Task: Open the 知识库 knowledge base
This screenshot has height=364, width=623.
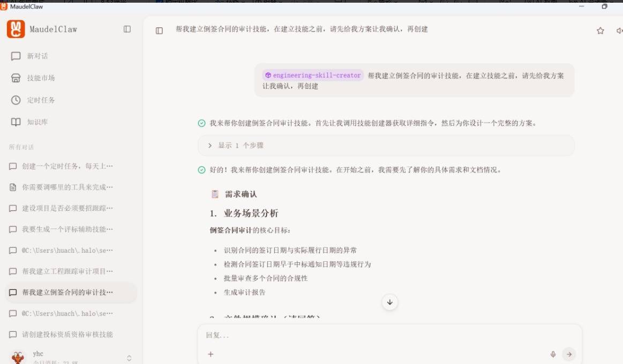Action: [37, 122]
